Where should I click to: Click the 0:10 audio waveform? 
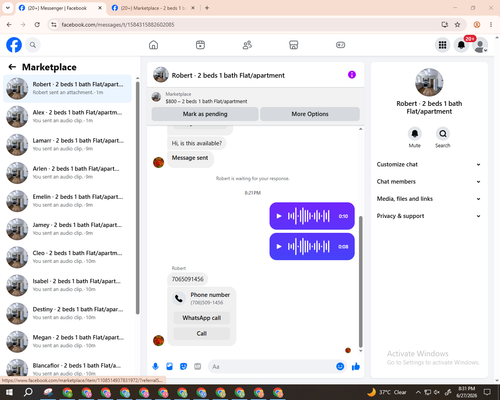point(309,216)
